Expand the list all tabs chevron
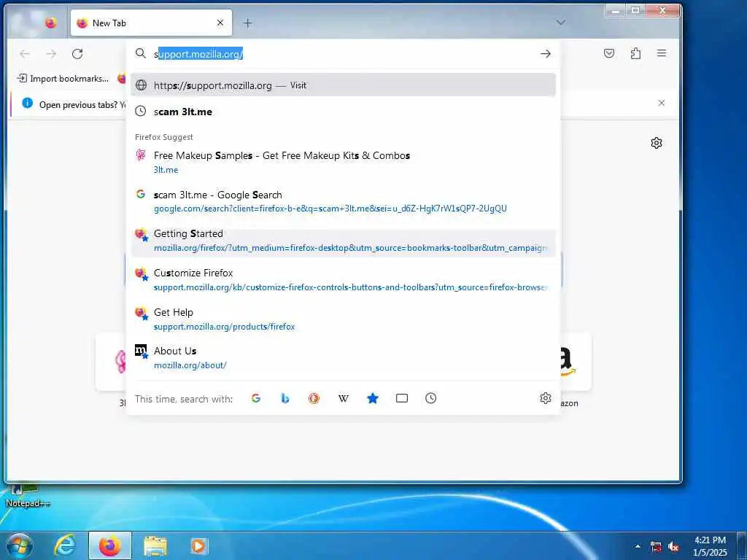The image size is (747, 560). click(x=561, y=23)
